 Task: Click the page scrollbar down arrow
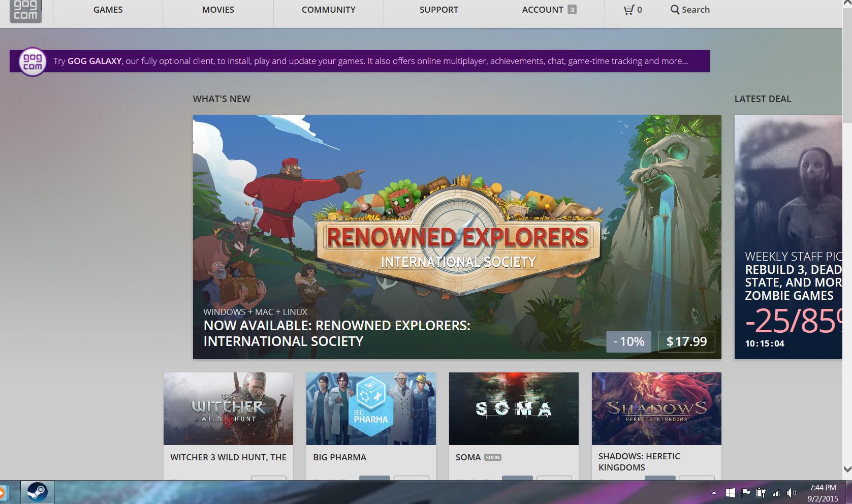pos(847,469)
